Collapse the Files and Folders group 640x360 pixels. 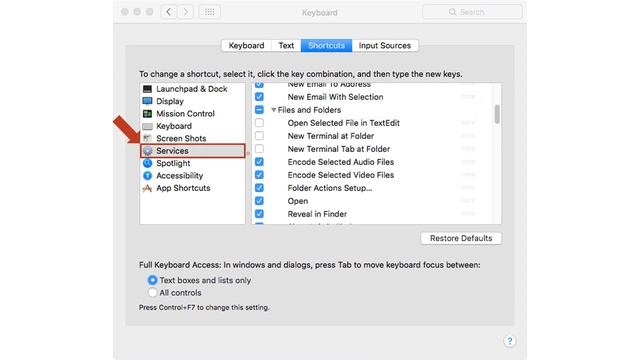point(273,110)
